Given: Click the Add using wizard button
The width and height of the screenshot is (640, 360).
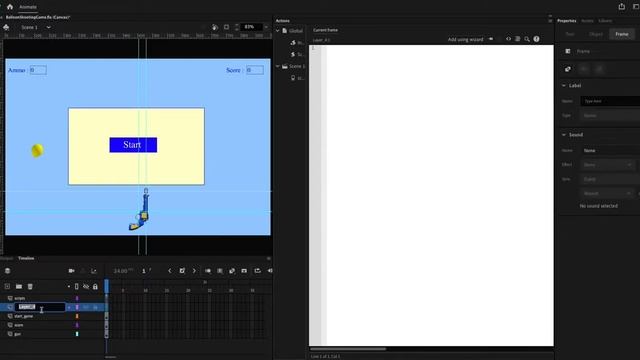Looking at the screenshot, I should click(x=465, y=40).
